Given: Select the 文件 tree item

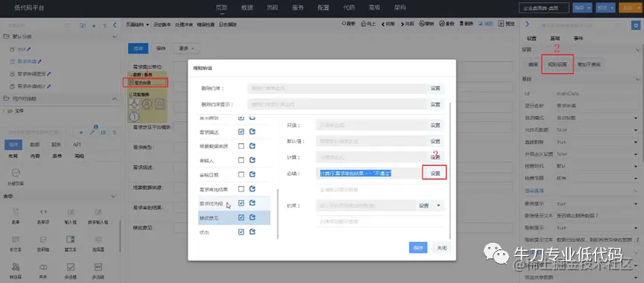Looking at the screenshot, I should click(x=19, y=111).
